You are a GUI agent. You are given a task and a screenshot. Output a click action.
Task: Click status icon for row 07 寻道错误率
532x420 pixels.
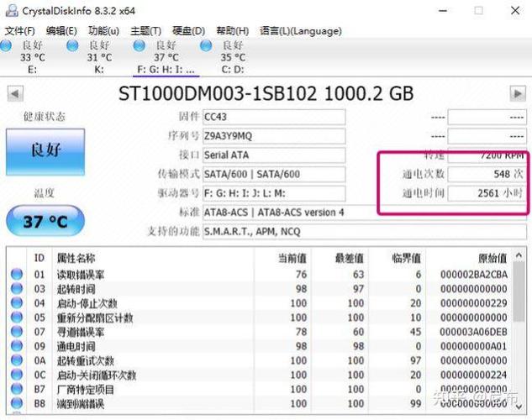(x=17, y=332)
